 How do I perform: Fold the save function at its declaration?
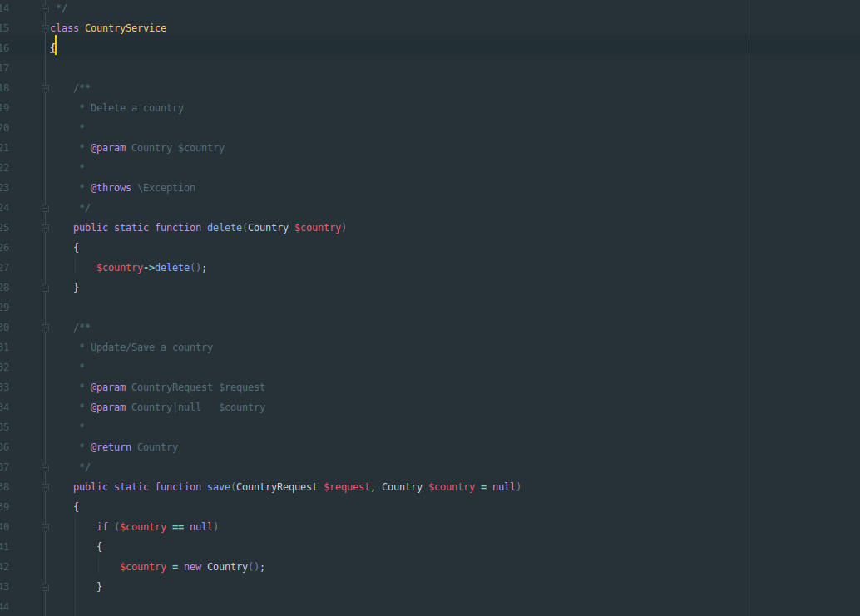coord(46,487)
